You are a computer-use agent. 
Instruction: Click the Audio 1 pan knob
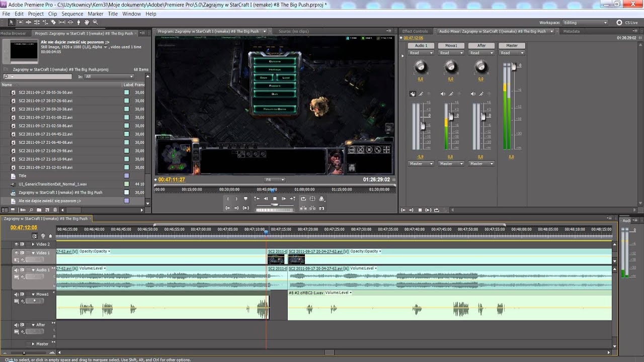[x=421, y=66]
